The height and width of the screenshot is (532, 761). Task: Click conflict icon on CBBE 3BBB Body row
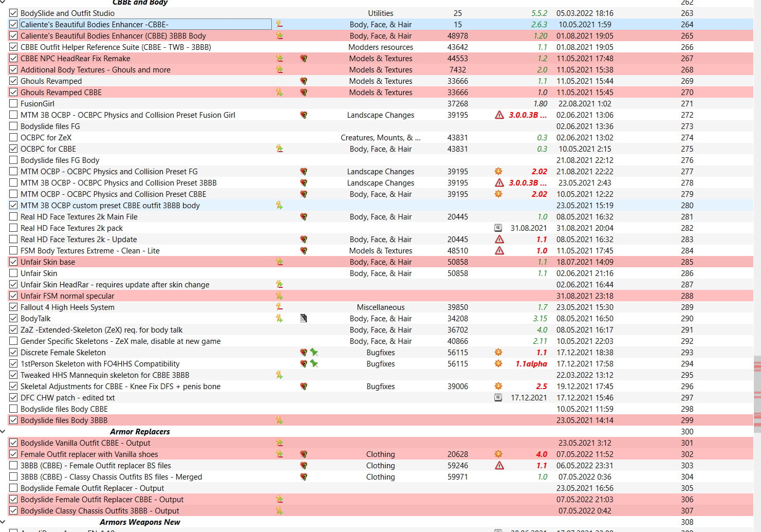[279, 35]
